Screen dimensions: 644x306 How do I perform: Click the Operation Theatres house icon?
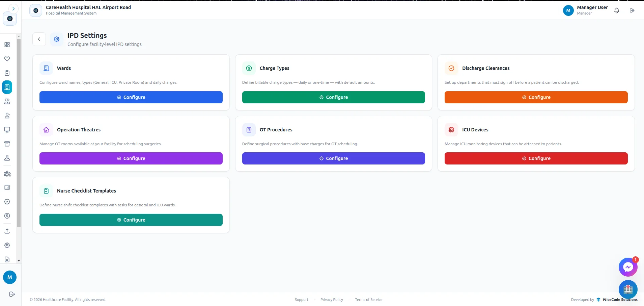(46, 130)
